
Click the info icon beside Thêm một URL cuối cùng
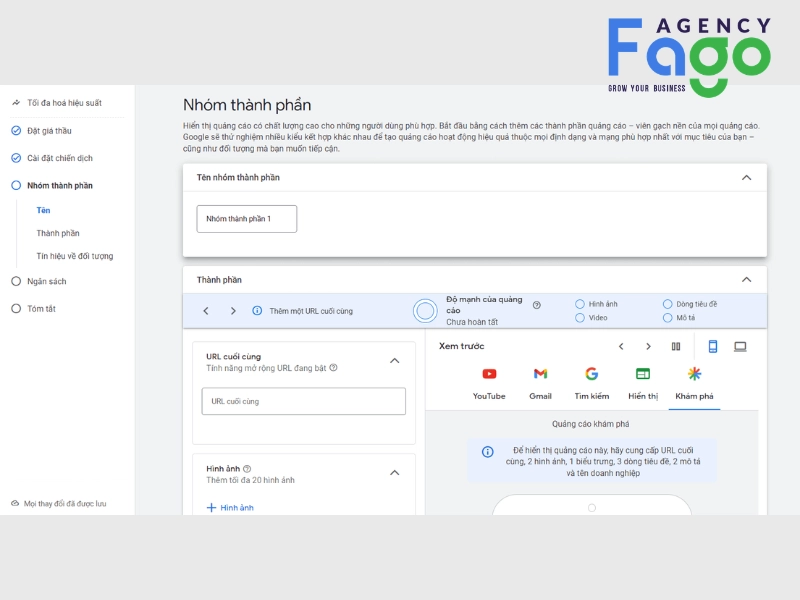pos(257,311)
